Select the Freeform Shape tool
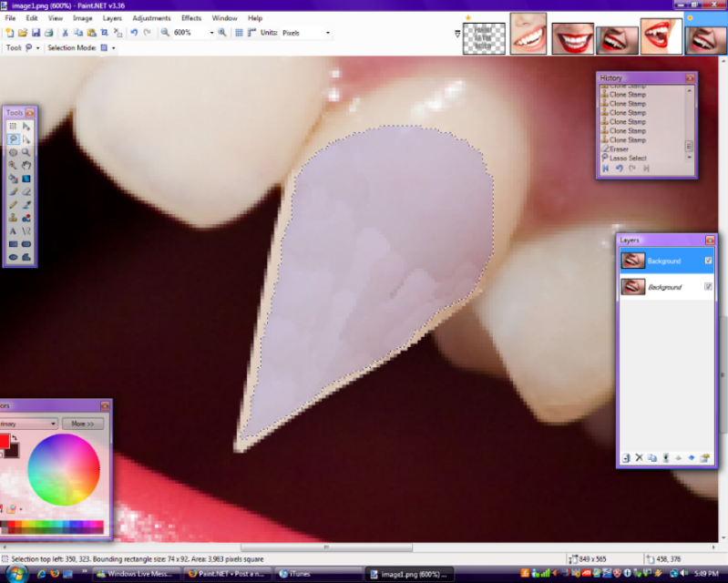Screen dimensions: 728x583 (26, 257)
